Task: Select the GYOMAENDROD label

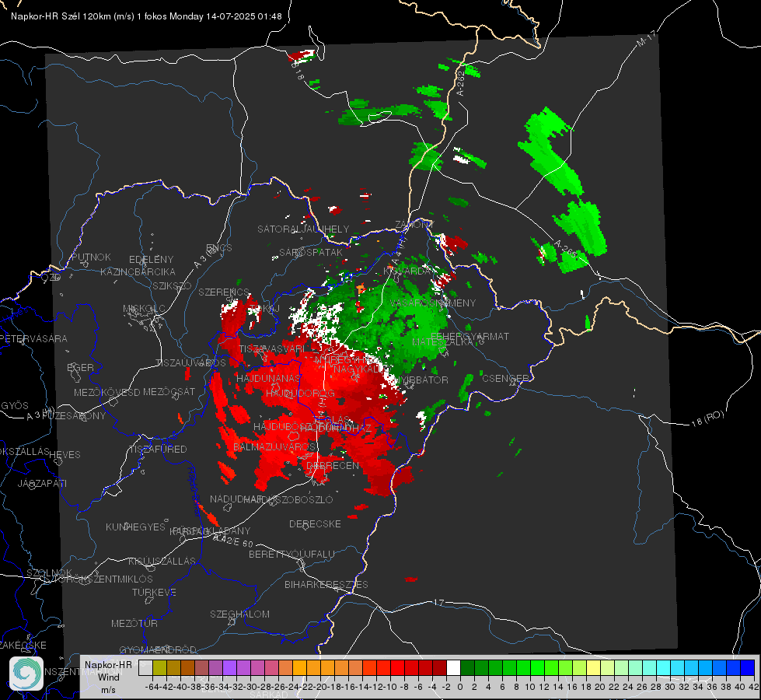Action: [158, 650]
